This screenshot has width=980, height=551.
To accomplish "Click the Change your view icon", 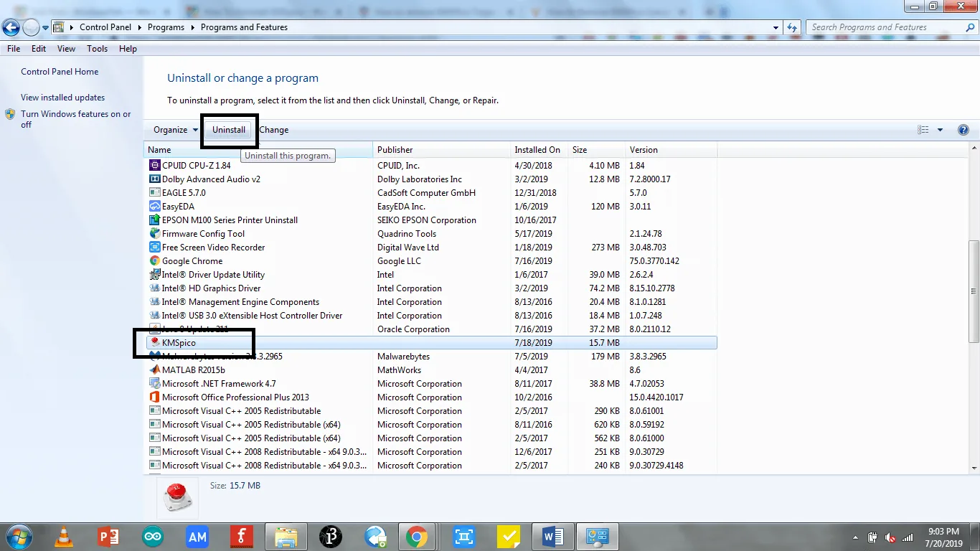I will point(923,130).
